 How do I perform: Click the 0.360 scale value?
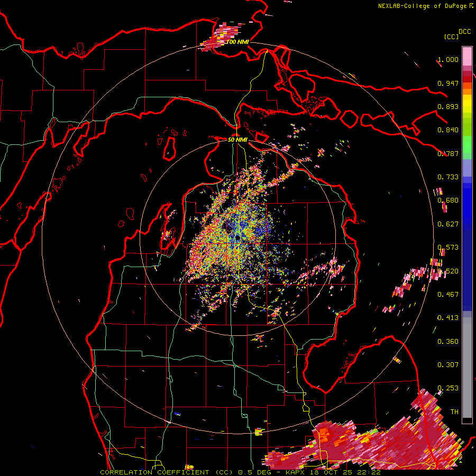[x=448, y=342]
